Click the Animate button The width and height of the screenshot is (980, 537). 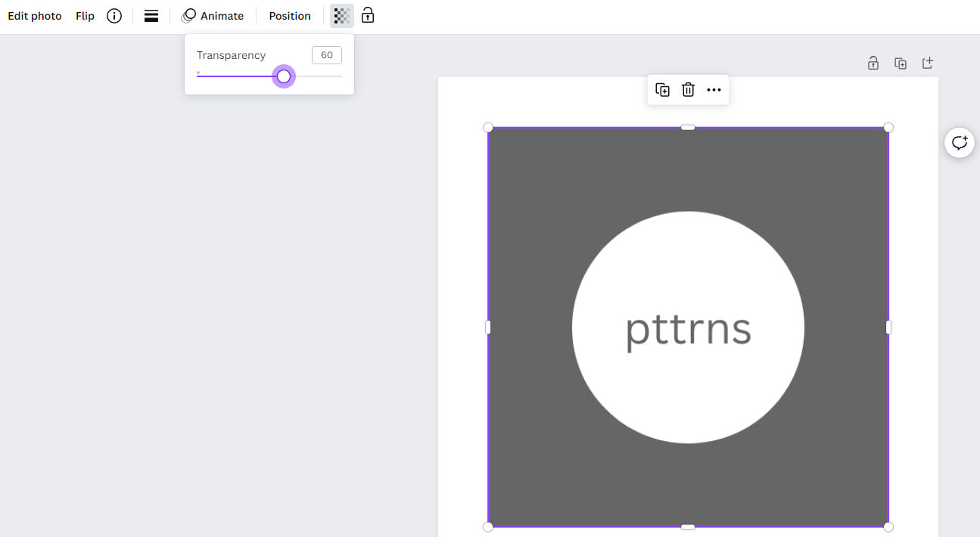[213, 16]
